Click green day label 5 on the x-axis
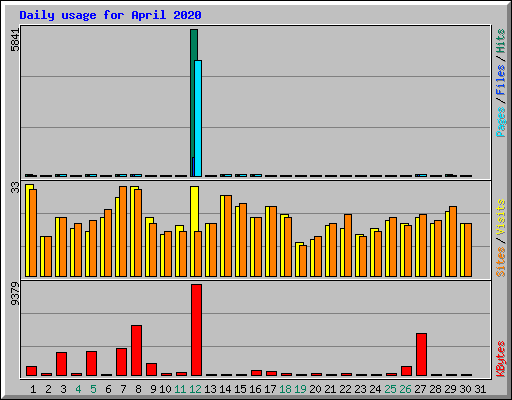 [x=93, y=389]
